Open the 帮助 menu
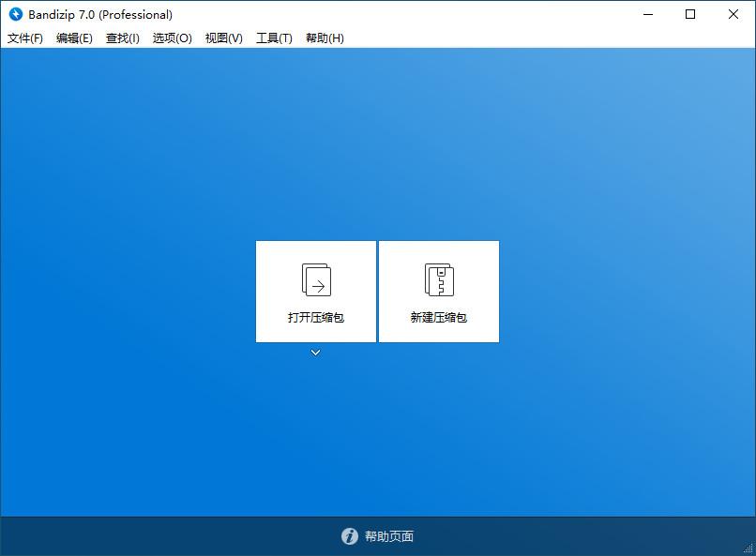Viewport: 756px width, 556px height. tap(324, 38)
